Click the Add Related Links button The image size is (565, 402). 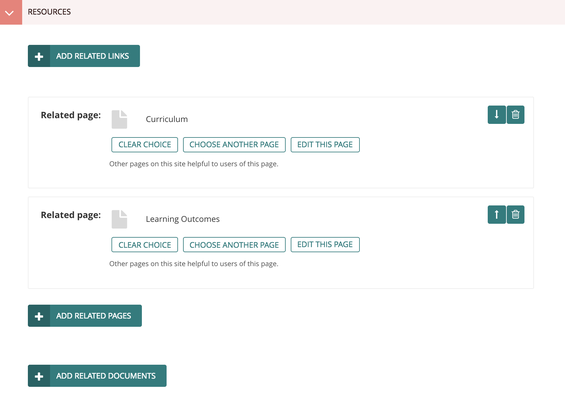(x=84, y=56)
